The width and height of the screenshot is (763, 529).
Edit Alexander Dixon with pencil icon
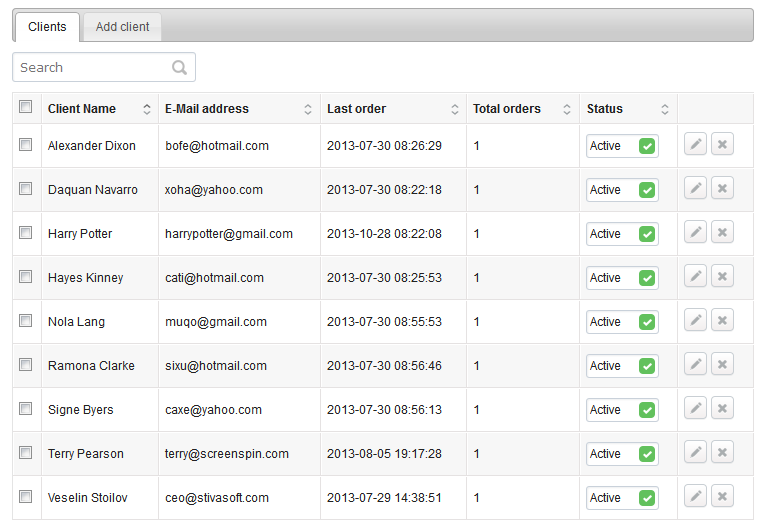[x=695, y=145]
